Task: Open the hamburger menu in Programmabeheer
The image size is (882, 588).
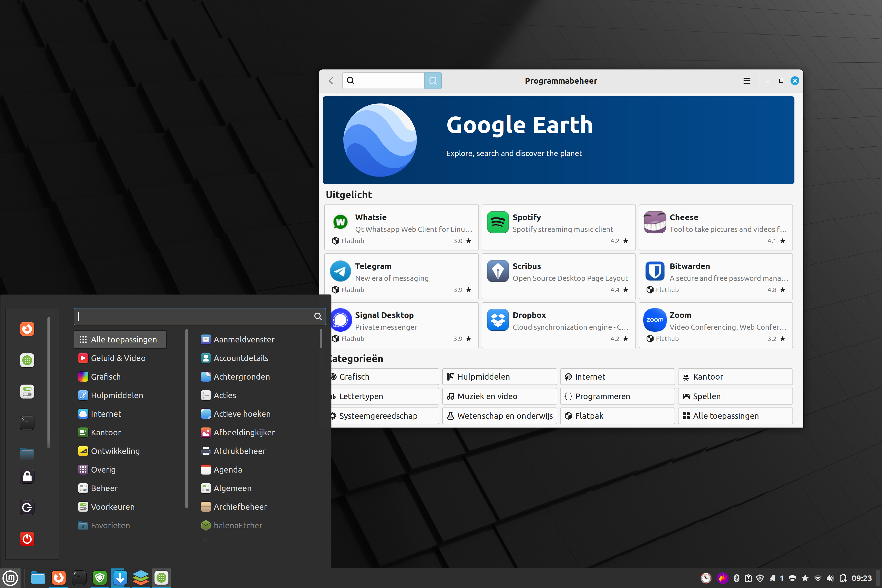Action: click(747, 81)
